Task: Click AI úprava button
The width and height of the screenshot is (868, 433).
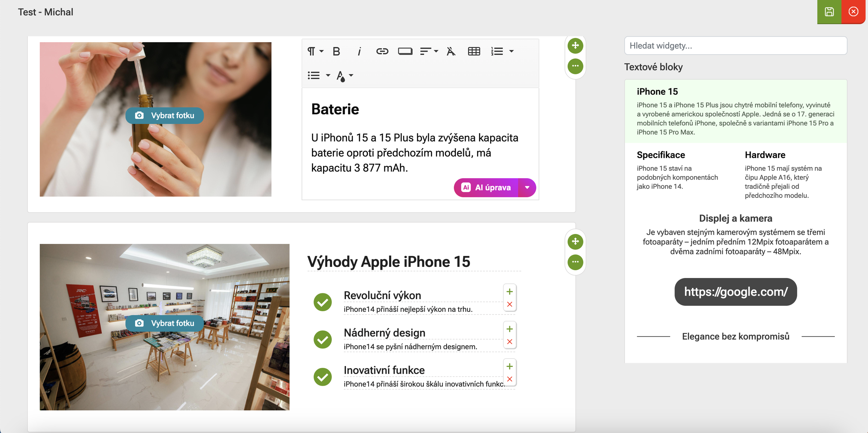Action: [485, 187]
